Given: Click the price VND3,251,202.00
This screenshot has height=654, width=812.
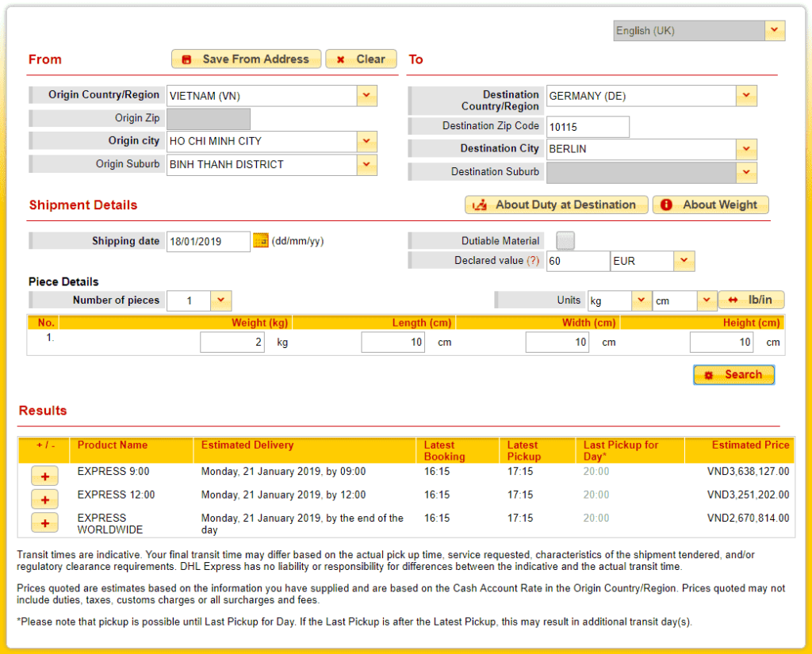Looking at the screenshot, I should pos(748,495).
